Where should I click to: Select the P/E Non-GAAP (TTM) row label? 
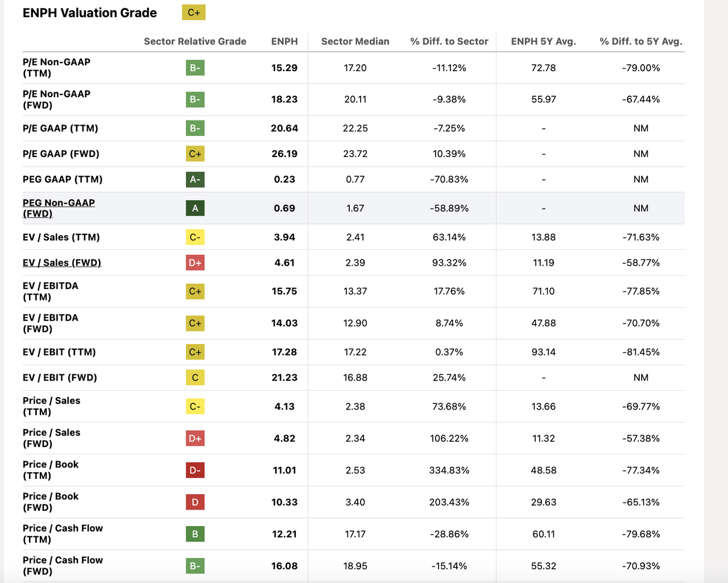(x=56, y=68)
